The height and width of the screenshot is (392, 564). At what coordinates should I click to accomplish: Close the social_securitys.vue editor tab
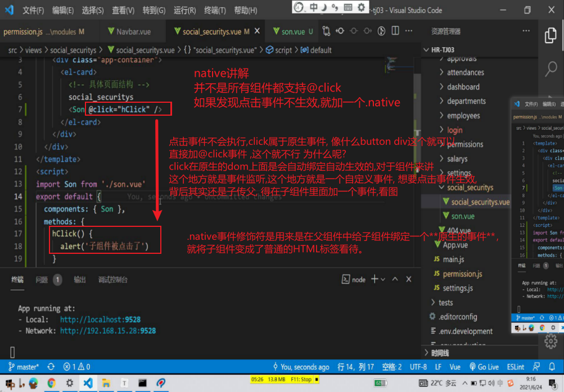point(257,31)
